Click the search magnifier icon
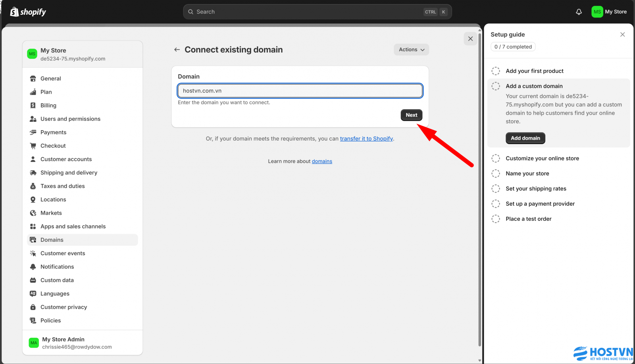Image resolution: width=635 pixels, height=364 pixels. point(190,12)
